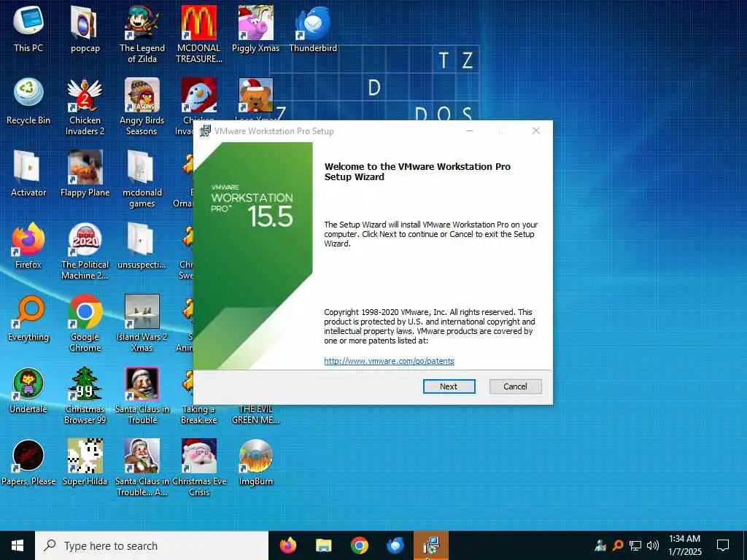Select Christmas Eve Crisis icon
The width and height of the screenshot is (747, 560).
(x=199, y=468)
